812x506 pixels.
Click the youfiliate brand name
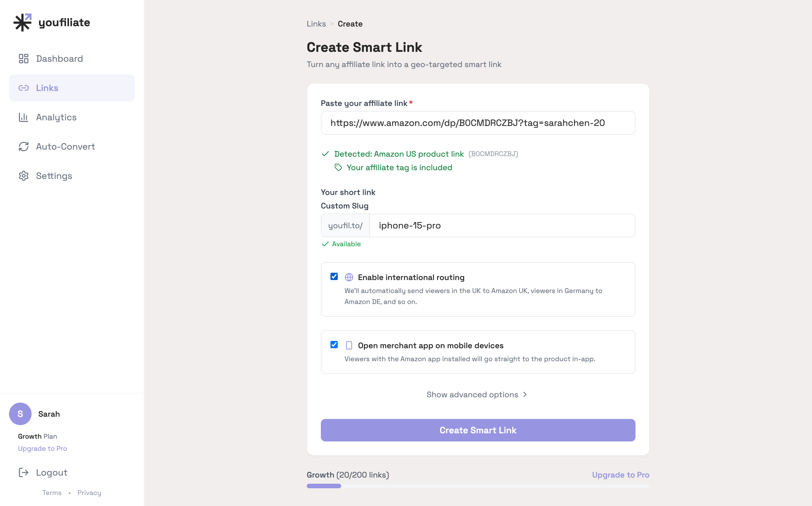point(64,23)
